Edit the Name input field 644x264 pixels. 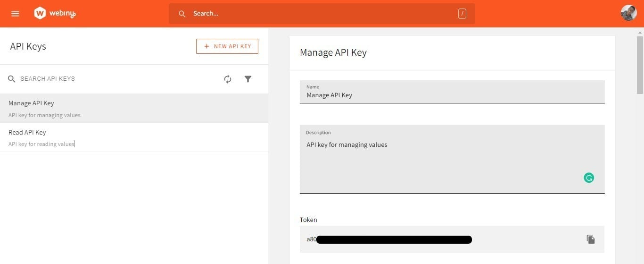tap(452, 92)
